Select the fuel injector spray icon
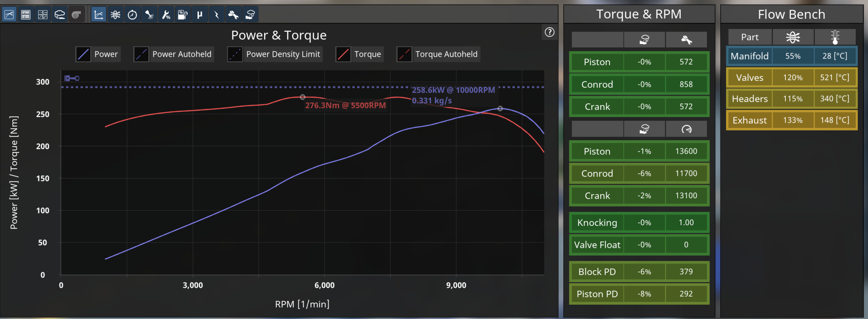 [x=149, y=15]
